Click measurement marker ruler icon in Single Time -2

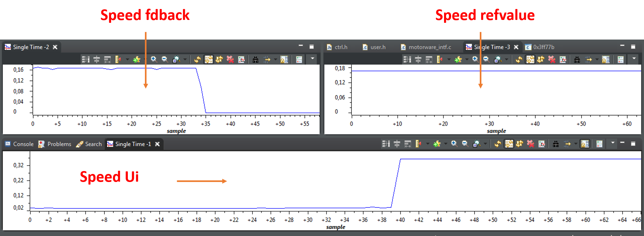tap(118, 59)
